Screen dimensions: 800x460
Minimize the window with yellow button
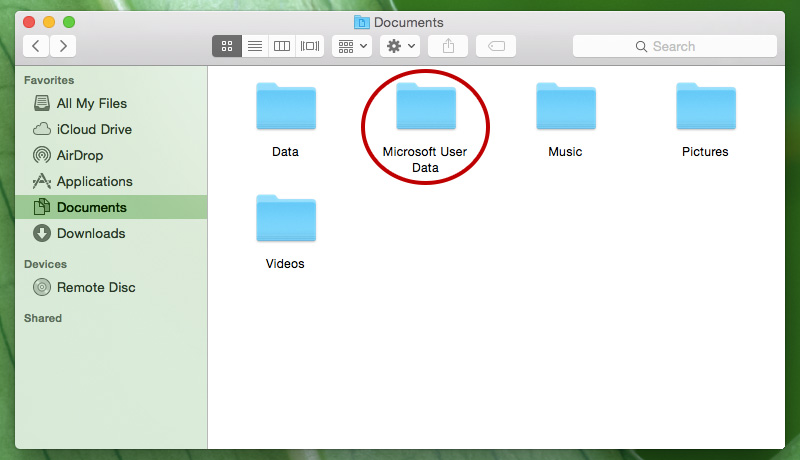(x=49, y=22)
